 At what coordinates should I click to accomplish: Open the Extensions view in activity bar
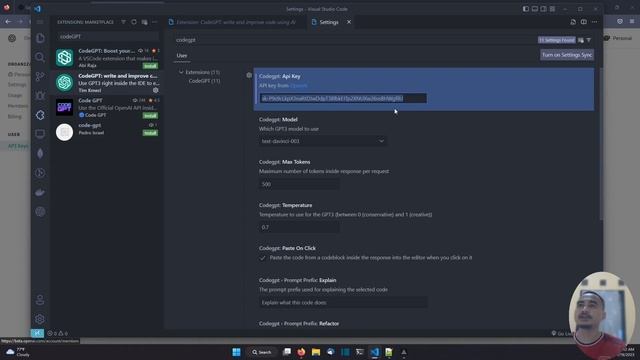(40, 115)
